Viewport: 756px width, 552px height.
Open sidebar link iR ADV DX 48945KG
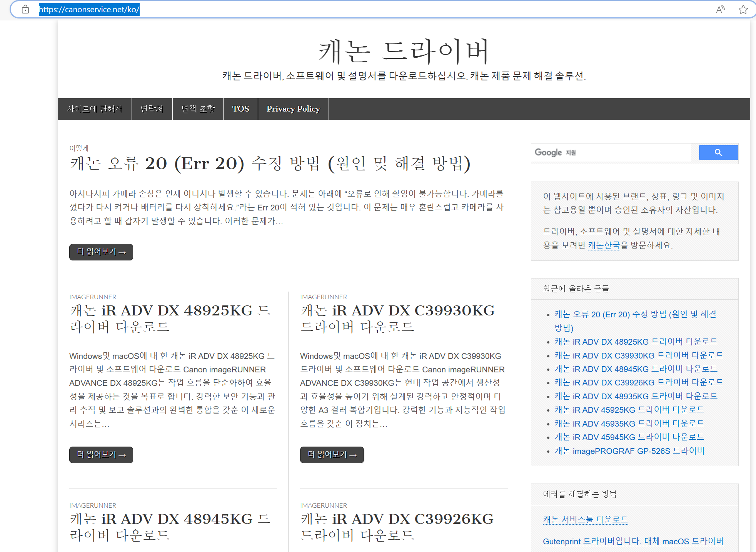(636, 369)
